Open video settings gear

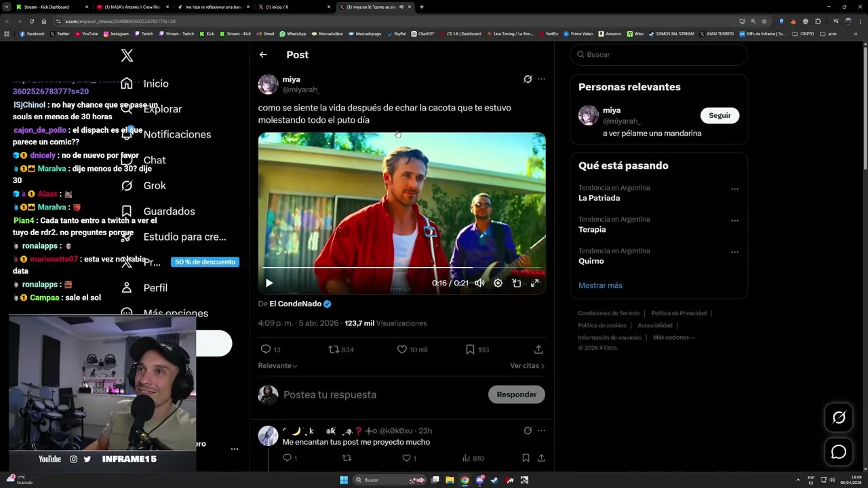click(x=498, y=283)
